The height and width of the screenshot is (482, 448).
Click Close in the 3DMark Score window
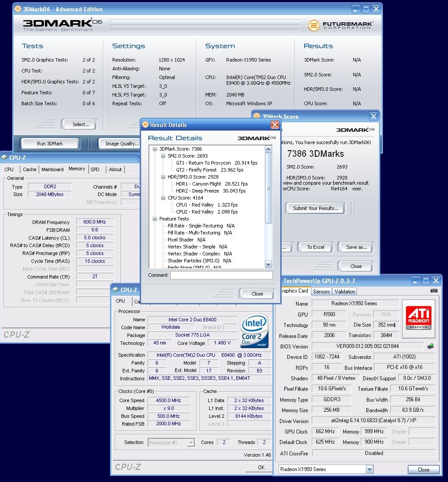coord(356,266)
